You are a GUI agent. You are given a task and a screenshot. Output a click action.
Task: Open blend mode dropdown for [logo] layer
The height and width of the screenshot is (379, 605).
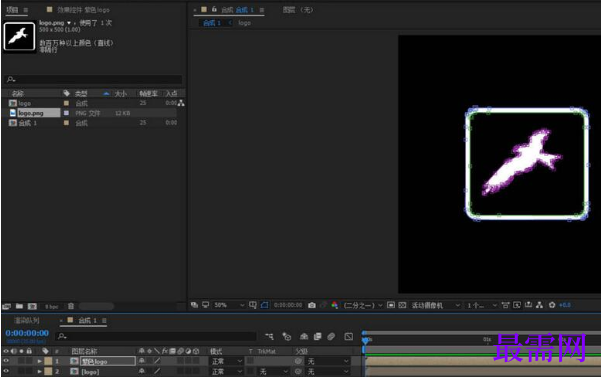(226, 371)
